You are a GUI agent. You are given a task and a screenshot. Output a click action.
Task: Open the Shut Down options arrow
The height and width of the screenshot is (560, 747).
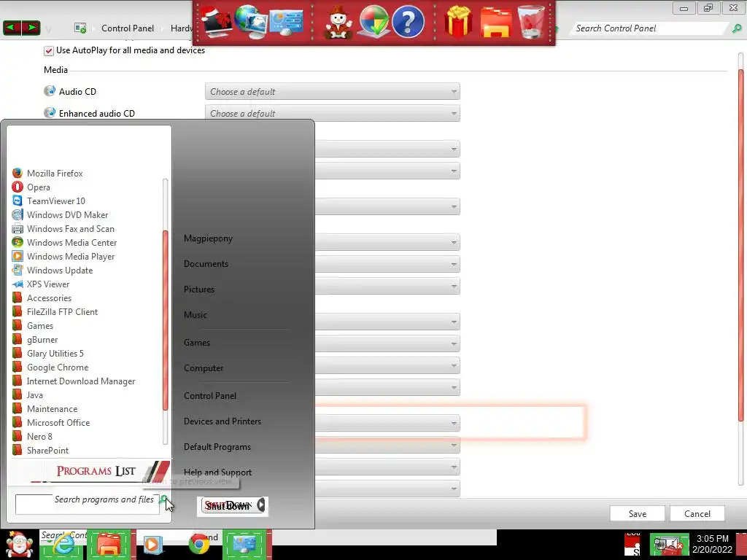261,505
